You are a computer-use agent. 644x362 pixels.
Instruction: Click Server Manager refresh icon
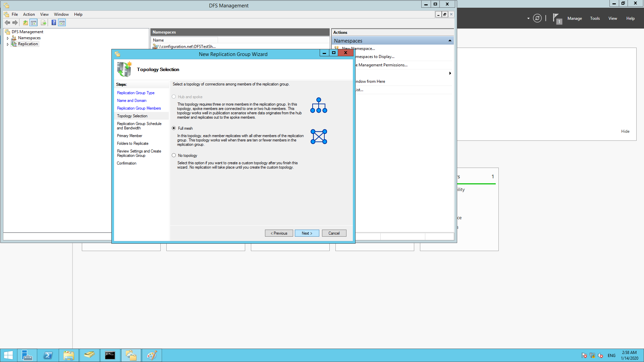pos(537,18)
